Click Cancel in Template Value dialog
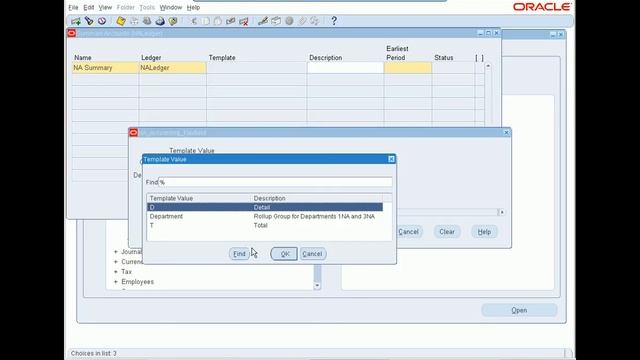The width and height of the screenshot is (640, 360). (312, 254)
